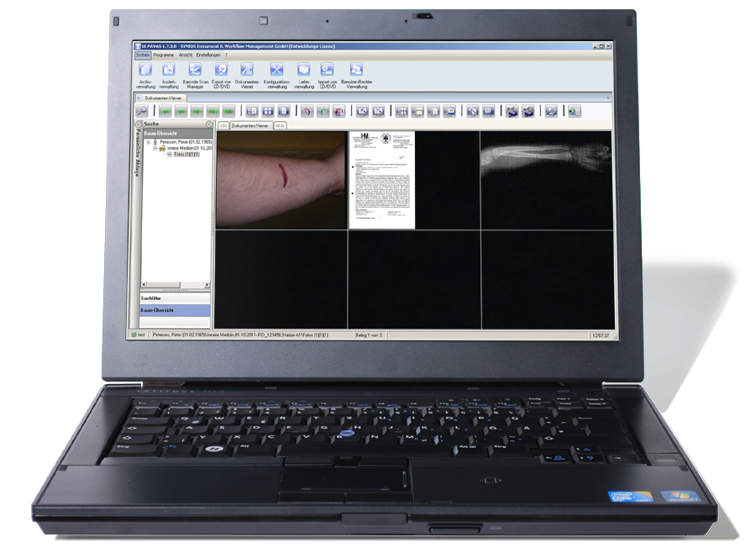Image resolution: width=756 pixels, height=548 pixels.
Task: Open Export von CD/DVD
Action: coord(221,76)
